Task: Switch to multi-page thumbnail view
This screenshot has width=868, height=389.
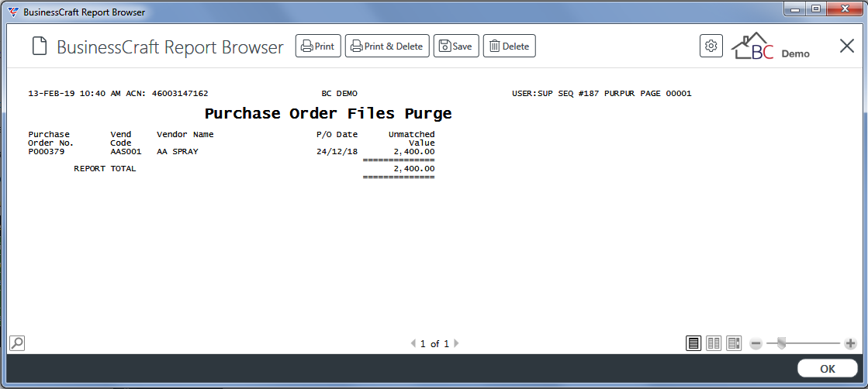Action: point(734,343)
